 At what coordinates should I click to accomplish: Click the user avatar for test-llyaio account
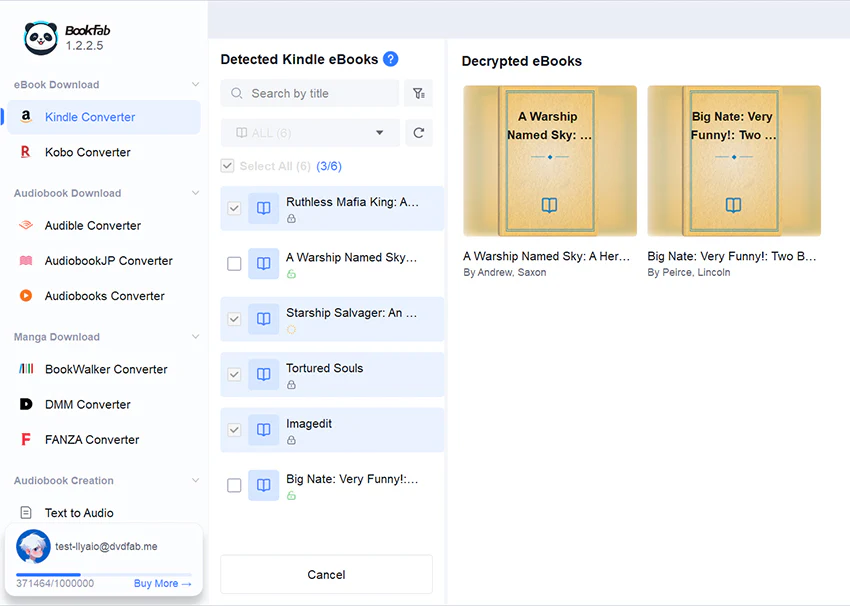(x=33, y=546)
